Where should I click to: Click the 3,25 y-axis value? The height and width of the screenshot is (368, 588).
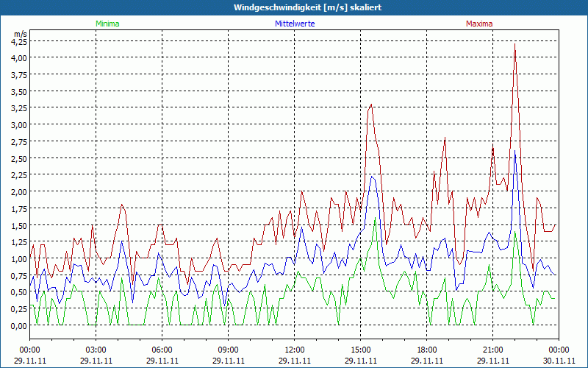[19, 108]
